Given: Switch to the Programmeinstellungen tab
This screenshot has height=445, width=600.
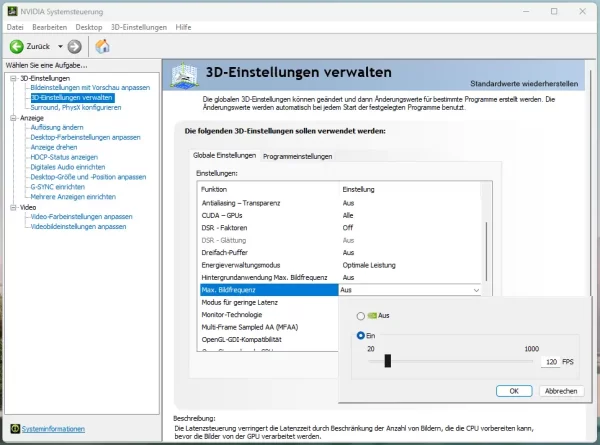Looking at the screenshot, I should [297, 156].
